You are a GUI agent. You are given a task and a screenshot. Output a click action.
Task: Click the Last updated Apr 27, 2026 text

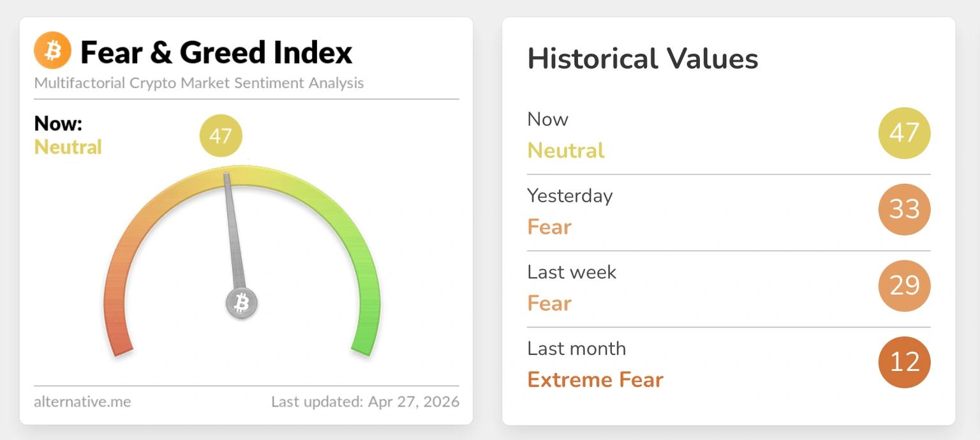[365, 402]
